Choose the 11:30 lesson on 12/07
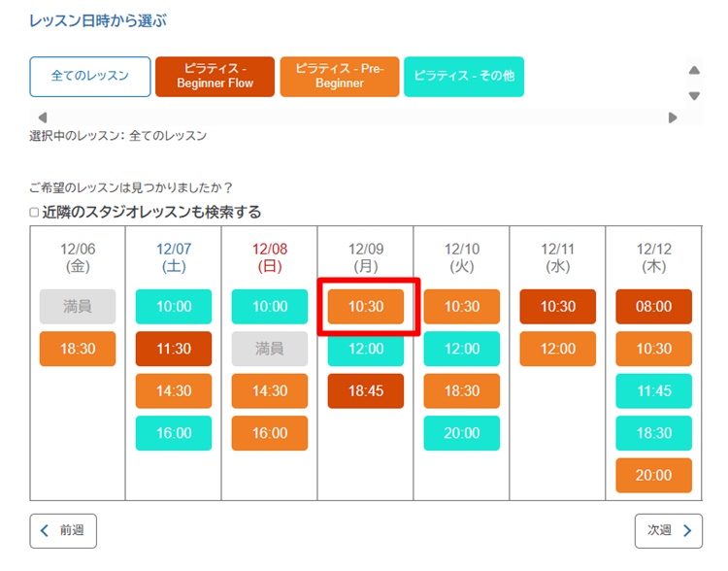Screen dimensions: 728x571 click(174, 349)
